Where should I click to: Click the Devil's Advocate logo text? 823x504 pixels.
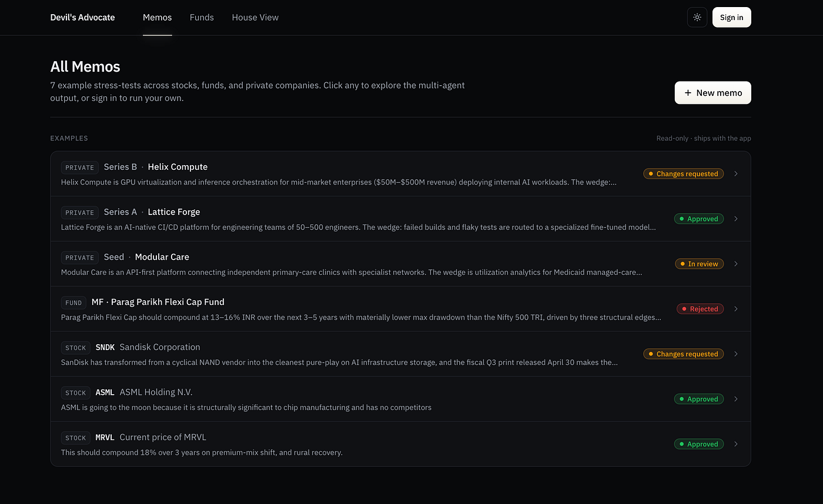(x=83, y=18)
